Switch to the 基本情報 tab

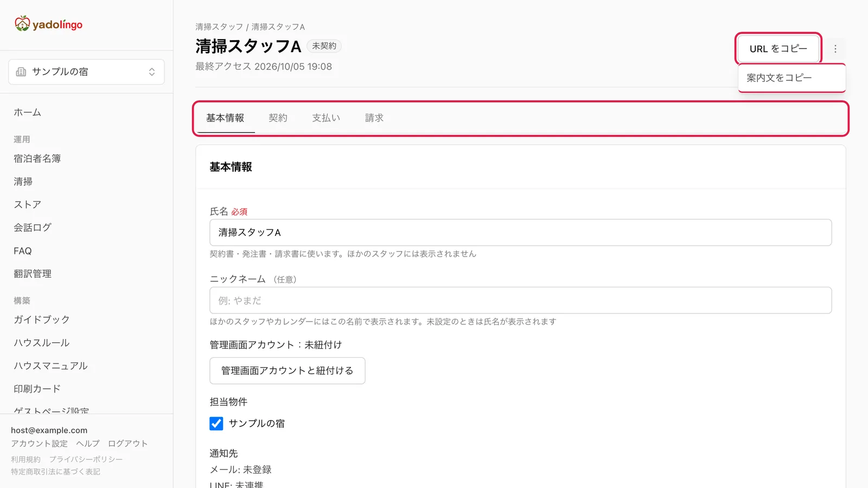(225, 118)
